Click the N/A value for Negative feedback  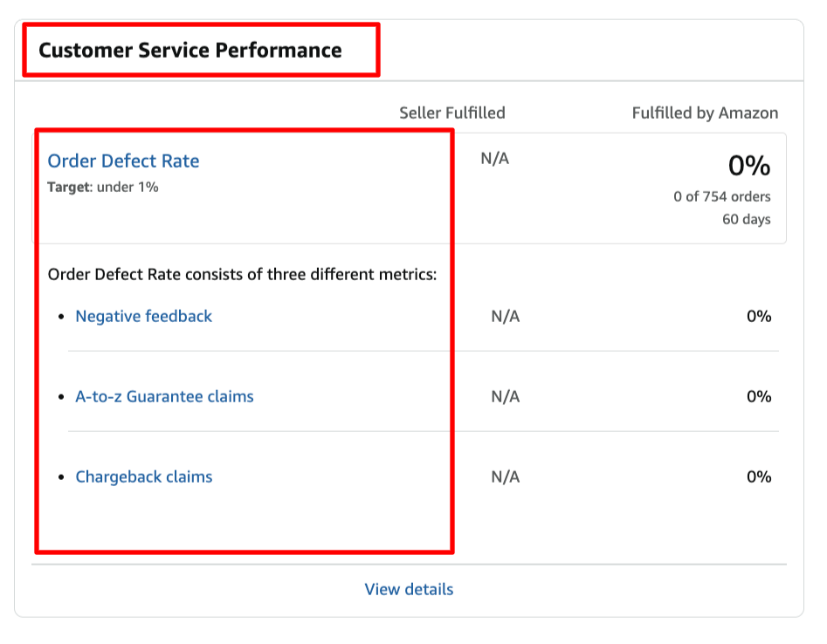tap(506, 316)
